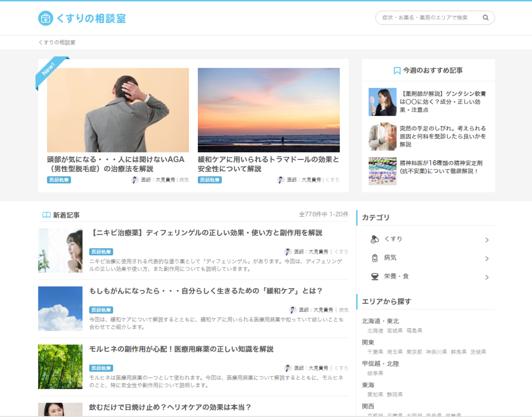Viewport: 532px width, 417px height.
Task: Expand 栄養・食 category chevron
Action: tap(487, 277)
